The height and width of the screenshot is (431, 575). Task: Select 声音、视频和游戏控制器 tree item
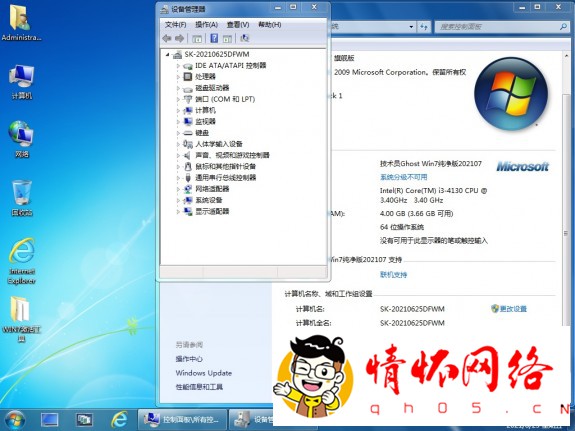(x=232, y=155)
